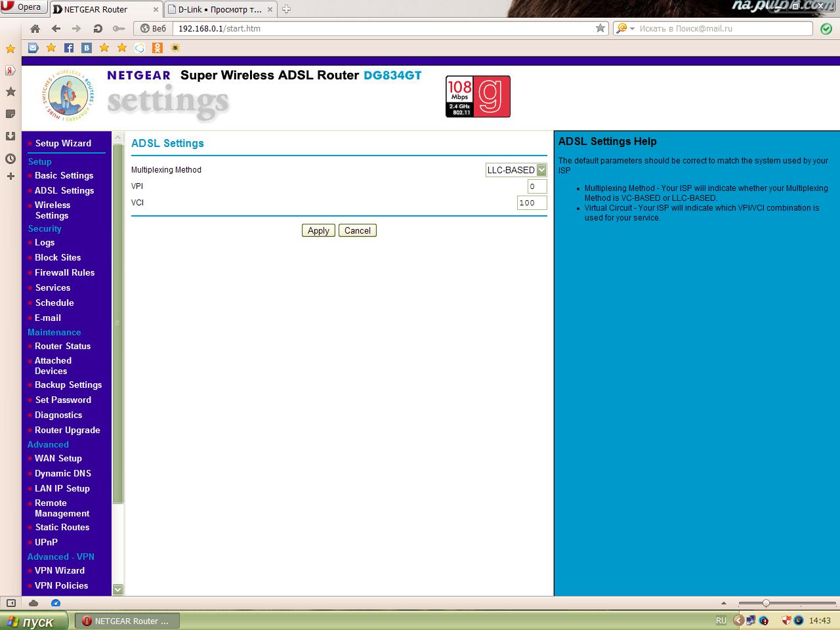Open the blue cloud chat bookmark
Screen dimensions: 840x630
coord(140,48)
